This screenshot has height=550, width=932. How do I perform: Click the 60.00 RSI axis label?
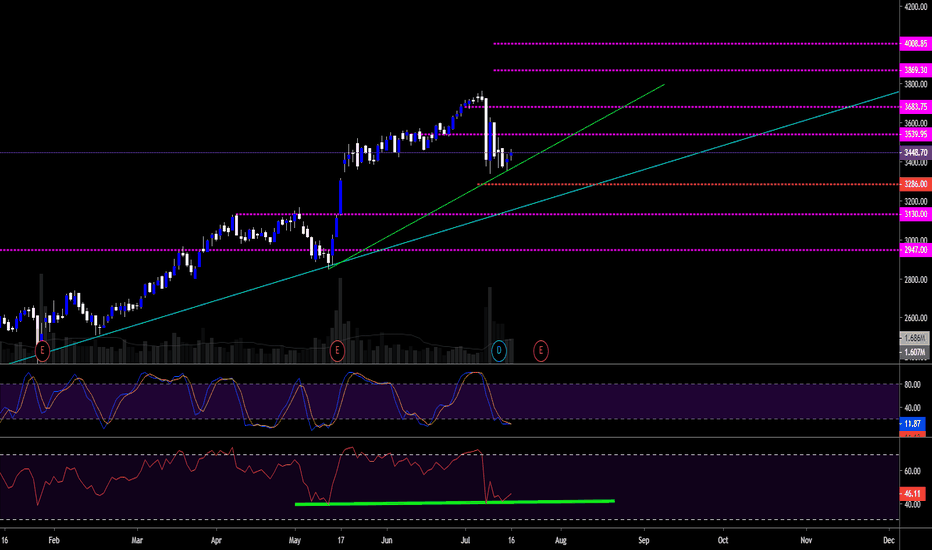coord(912,472)
